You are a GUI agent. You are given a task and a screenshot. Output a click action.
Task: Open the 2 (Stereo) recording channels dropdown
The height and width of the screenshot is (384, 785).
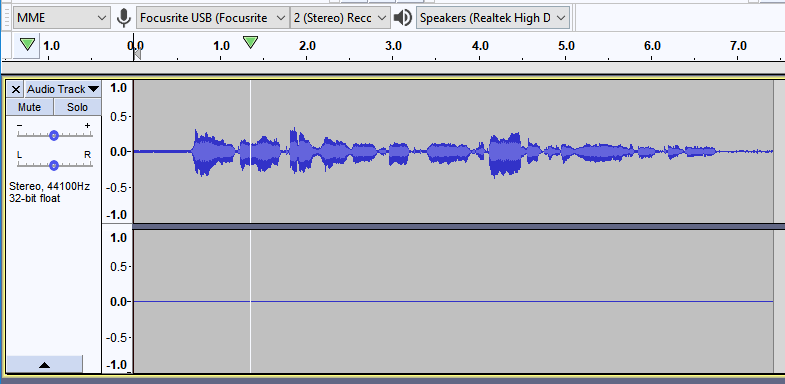(340, 18)
